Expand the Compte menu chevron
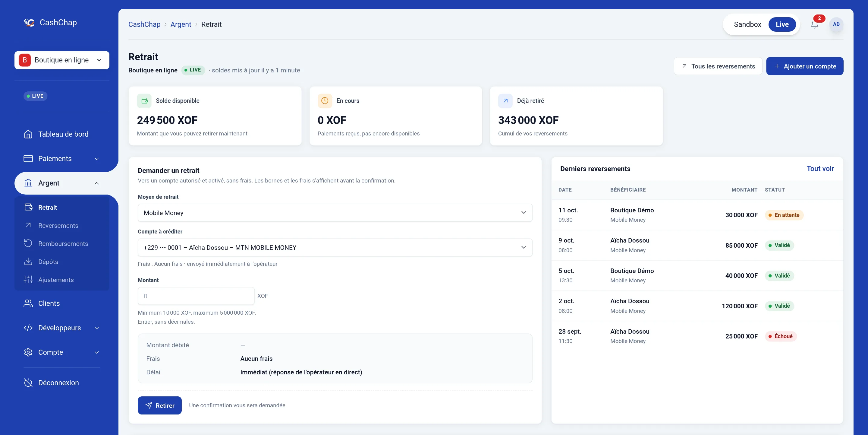Image resolution: width=868 pixels, height=435 pixels. coord(97,352)
